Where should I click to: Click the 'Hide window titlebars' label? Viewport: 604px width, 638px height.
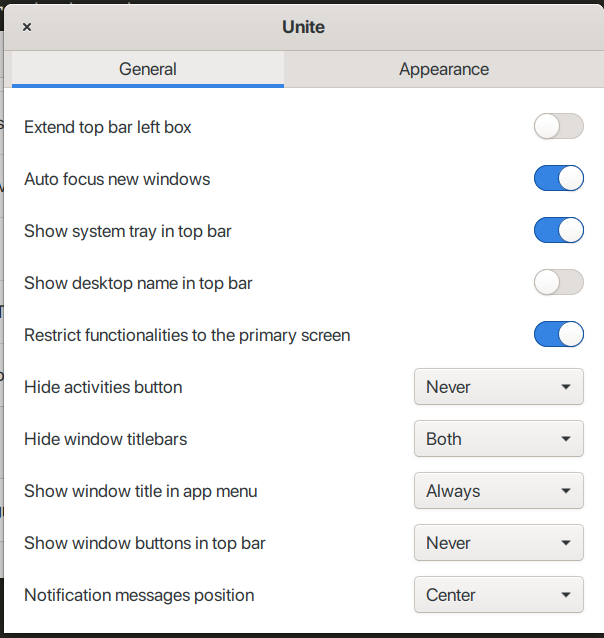tap(106, 439)
